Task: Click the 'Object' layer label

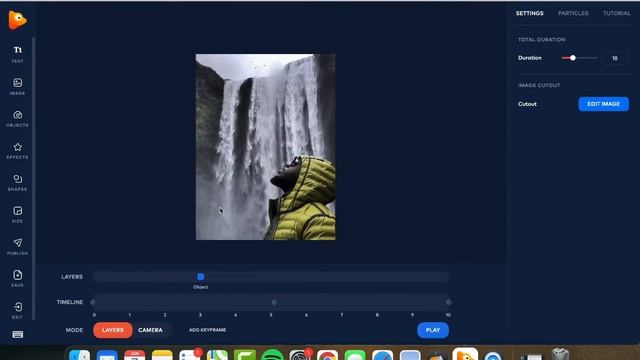Action: pos(200,287)
